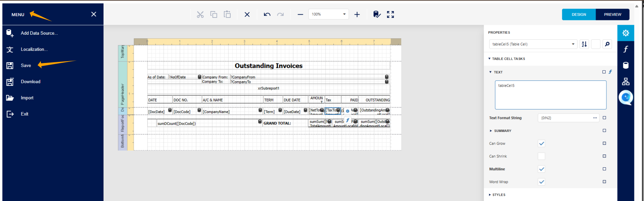Viewport: 644px width, 201px height.
Task: Click the zoom in plus icon
Action: click(357, 15)
